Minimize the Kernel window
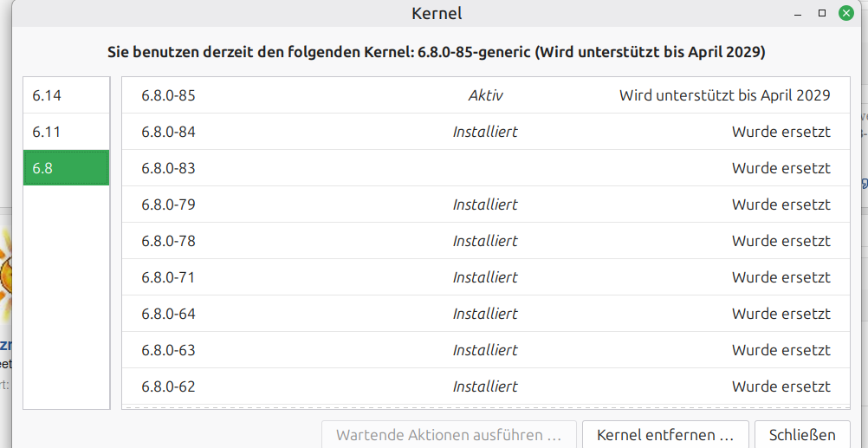The height and width of the screenshot is (448, 868). point(798,13)
